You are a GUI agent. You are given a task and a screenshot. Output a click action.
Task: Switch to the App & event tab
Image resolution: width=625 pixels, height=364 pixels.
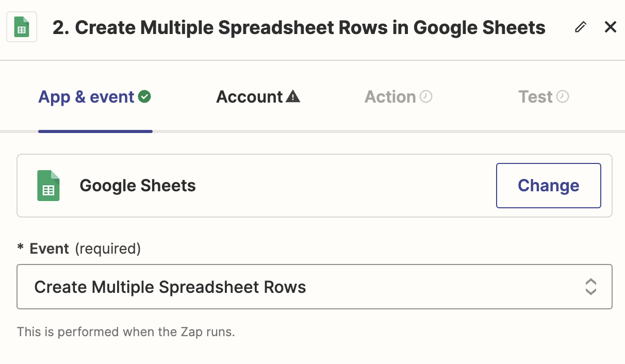[86, 97]
